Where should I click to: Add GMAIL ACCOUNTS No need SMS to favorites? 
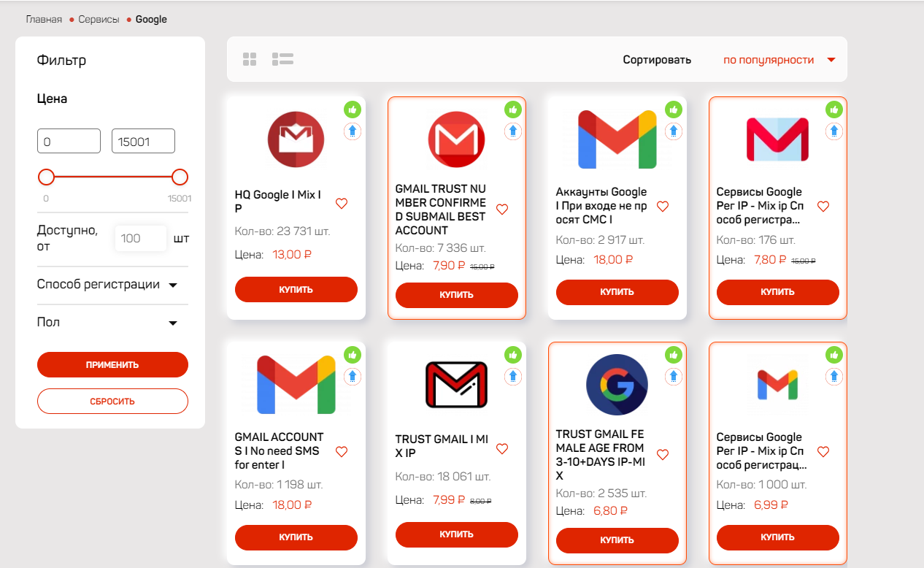pyautogui.click(x=342, y=452)
